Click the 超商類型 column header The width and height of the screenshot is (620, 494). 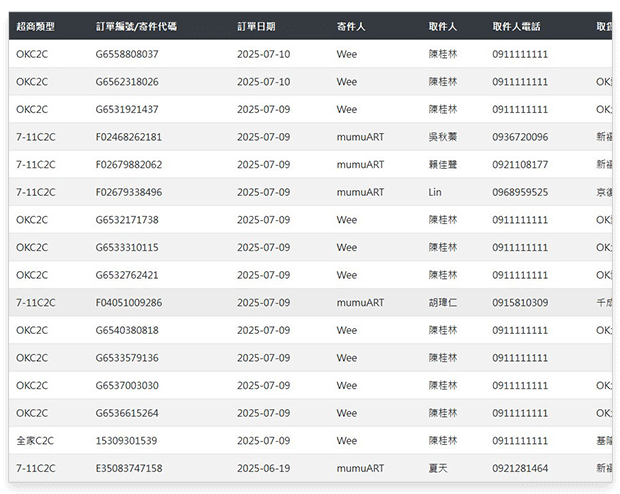click(x=35, y=26)
